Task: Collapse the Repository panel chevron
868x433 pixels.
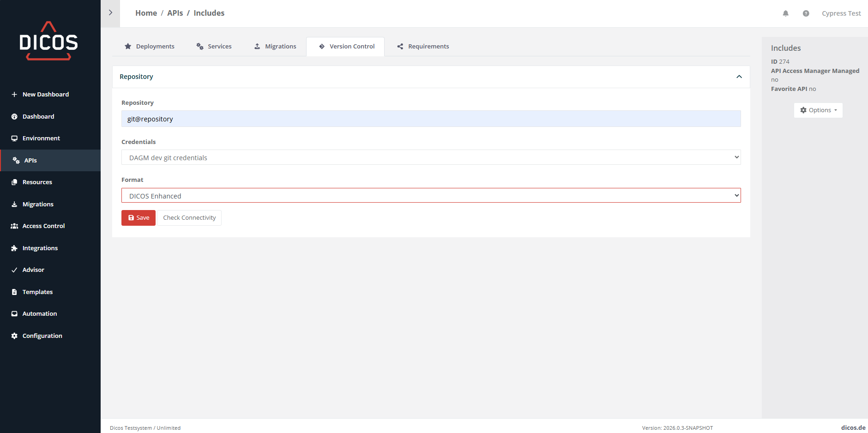Action: click(739, 77)
